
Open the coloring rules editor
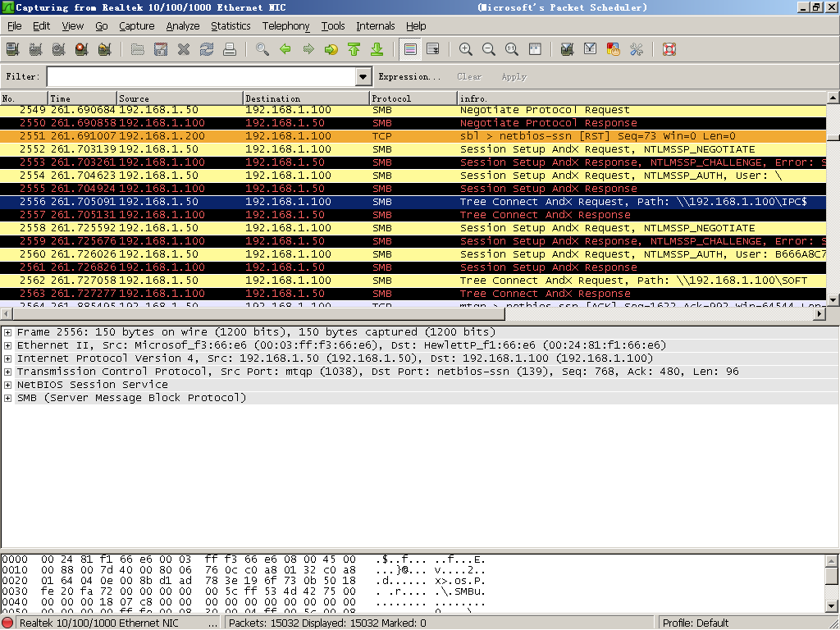[x=613, y=49]
